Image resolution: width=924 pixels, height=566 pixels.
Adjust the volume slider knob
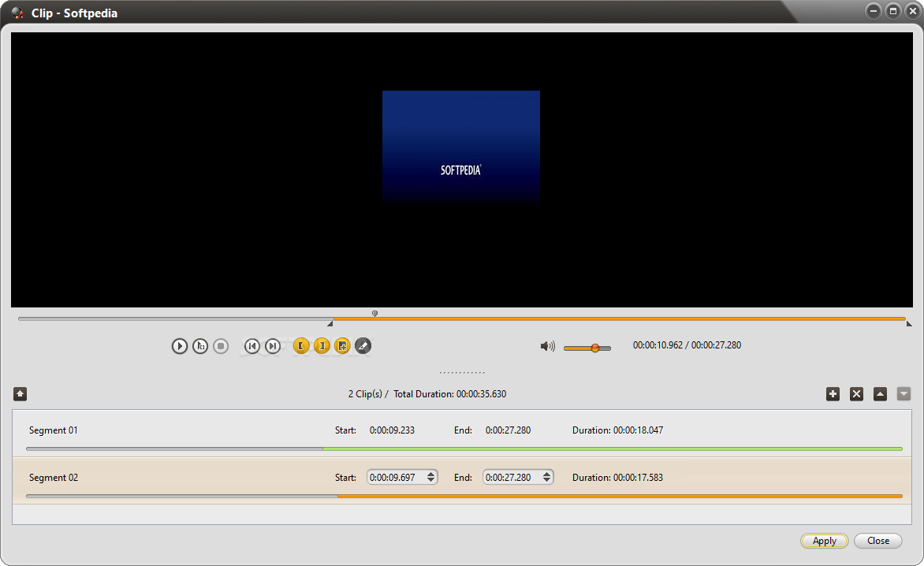(595, 348)
